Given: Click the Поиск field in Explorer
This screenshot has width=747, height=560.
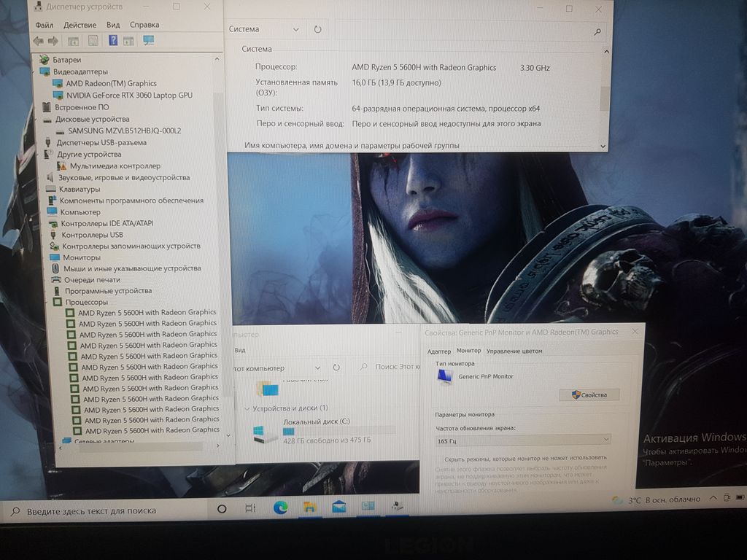Looking at the screenshot, I should click(390, 367).
